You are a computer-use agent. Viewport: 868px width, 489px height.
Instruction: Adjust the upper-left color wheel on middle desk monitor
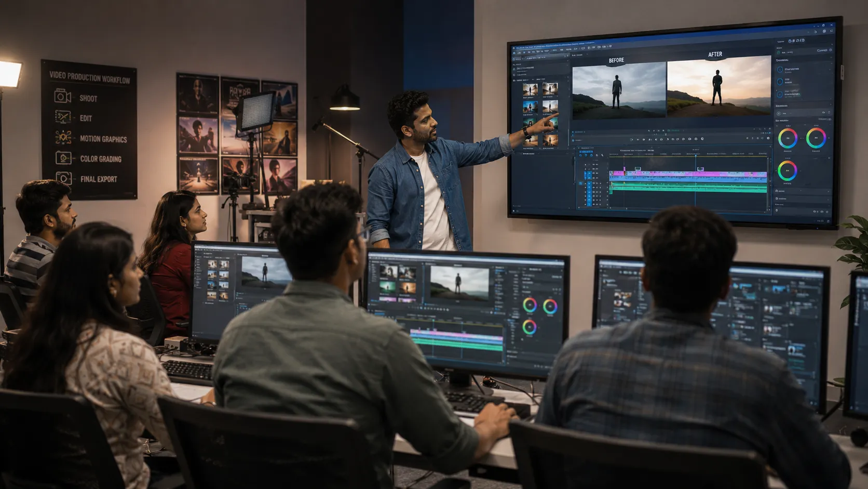coord(530,305)
